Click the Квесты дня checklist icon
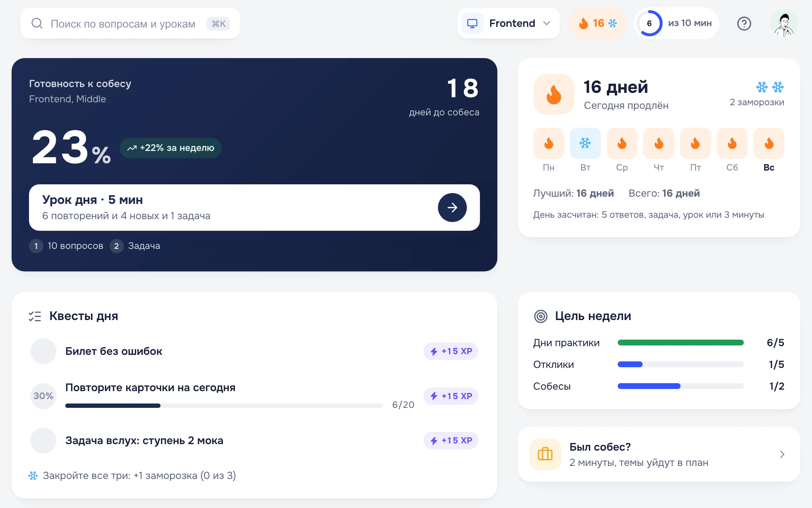 click(x=35, y=316)
